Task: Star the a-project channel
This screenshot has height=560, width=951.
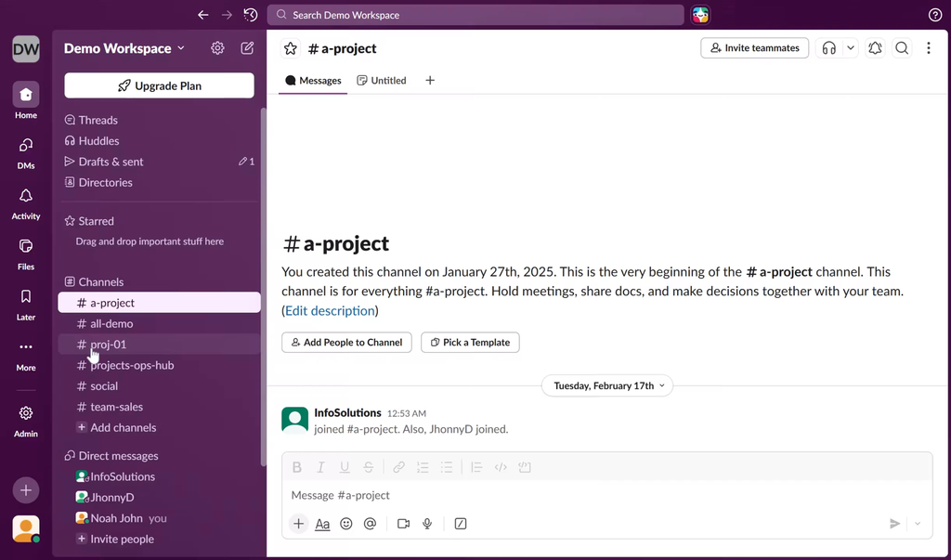Action: (291, 48)
